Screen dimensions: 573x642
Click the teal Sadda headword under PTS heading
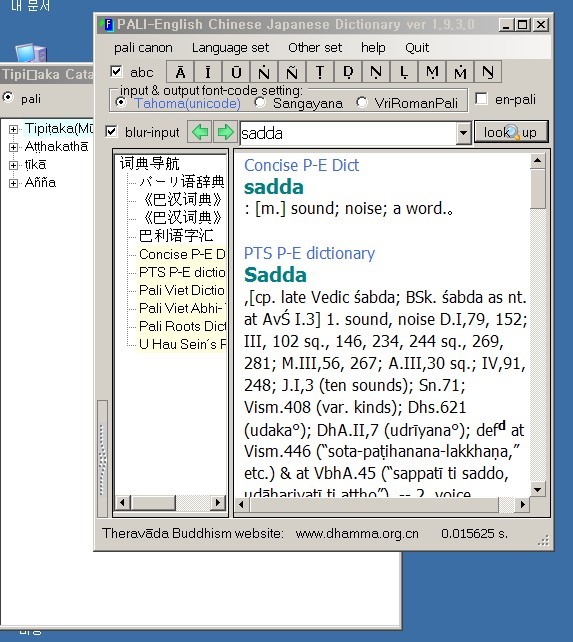tap(275, 275)
